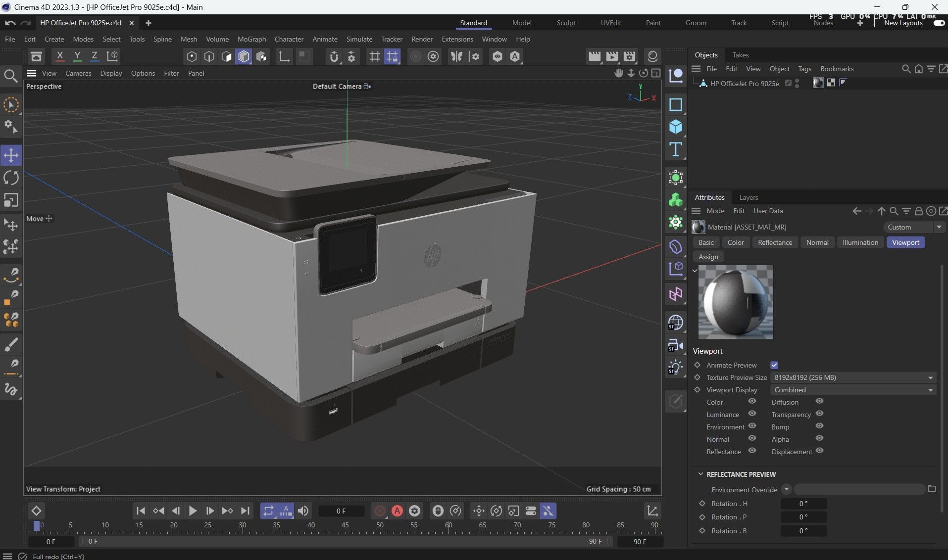Open the Objects panel search icon
Screen dimensions: 948x560
[906, 69]
